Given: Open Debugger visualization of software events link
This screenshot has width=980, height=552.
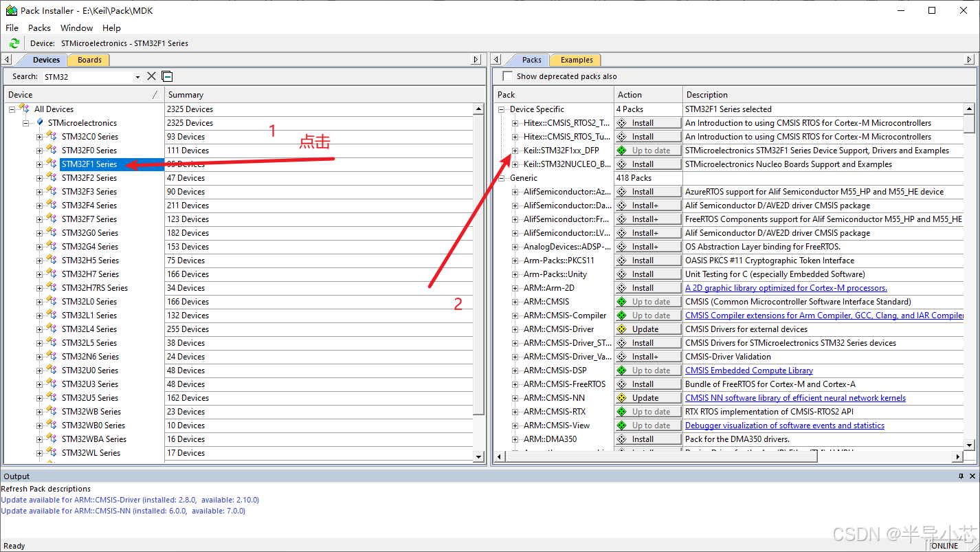Looking at the screenshot, I should (785, 426).
